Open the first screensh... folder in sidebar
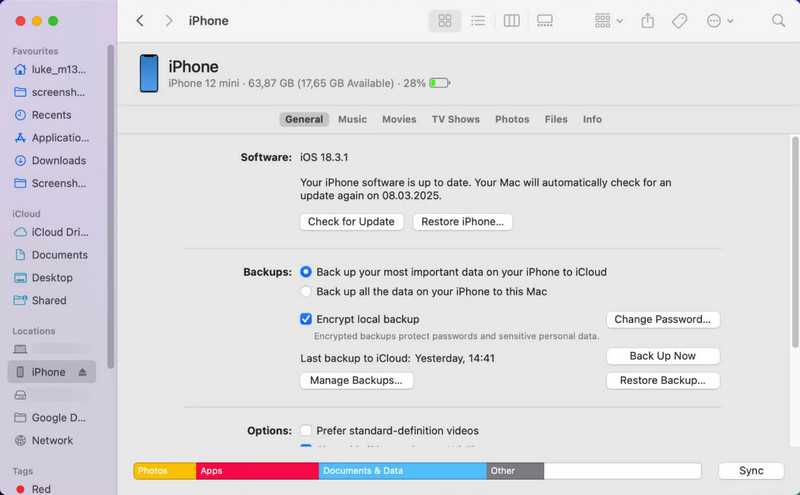 (51, 92)
